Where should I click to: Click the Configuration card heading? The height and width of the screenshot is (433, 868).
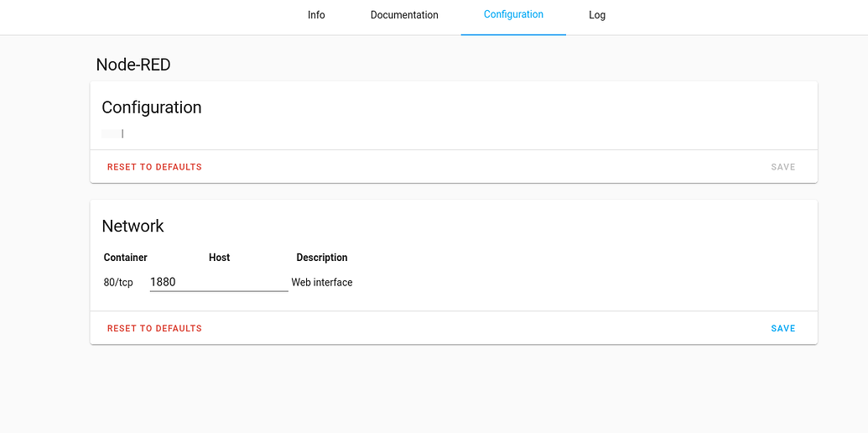pyautogui.click(x=152, y=107)
